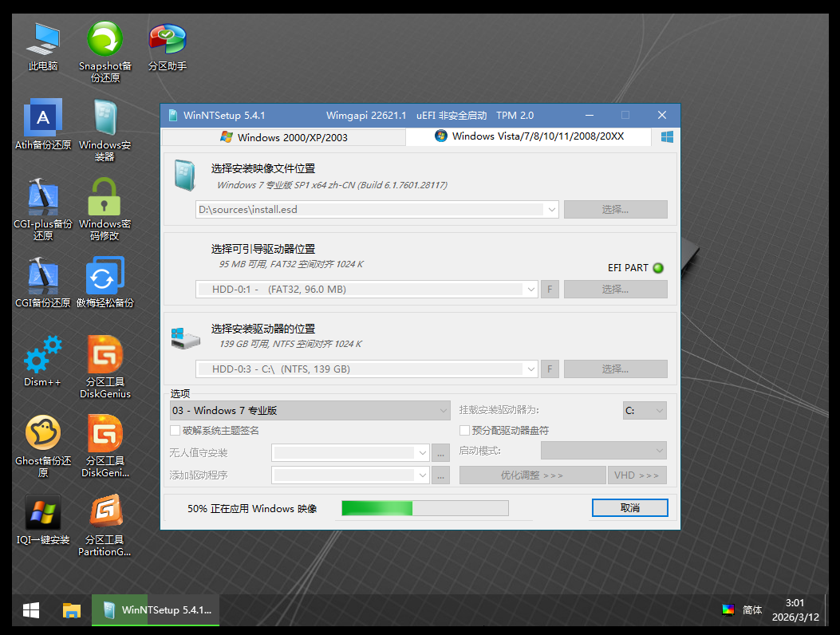Open the Windows Start menu
This screenshot has height=635, width=840.
pos(31,609)
